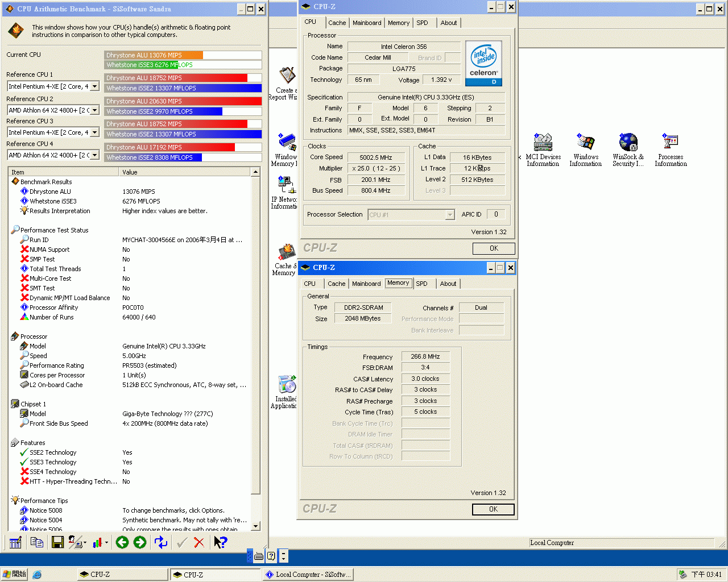Open the Reference CPU 1 dropdown
728x582 pixels.
(94, 86)
